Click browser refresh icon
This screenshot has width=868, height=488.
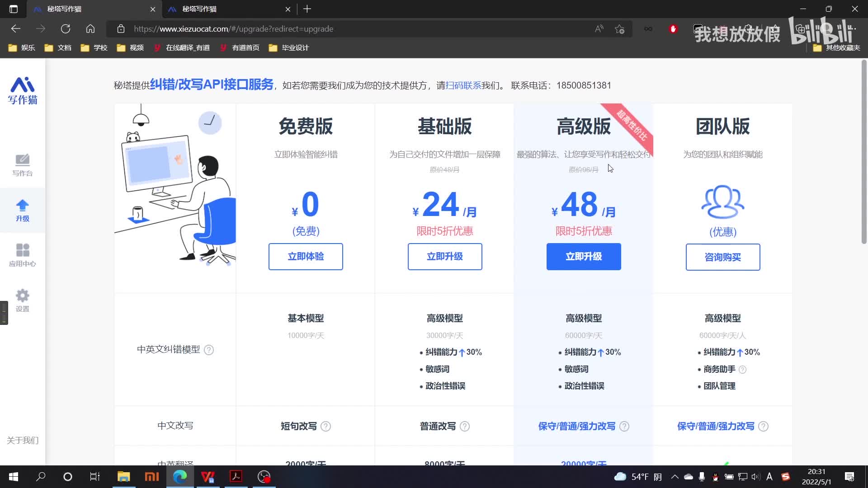[x=66, y=29]
